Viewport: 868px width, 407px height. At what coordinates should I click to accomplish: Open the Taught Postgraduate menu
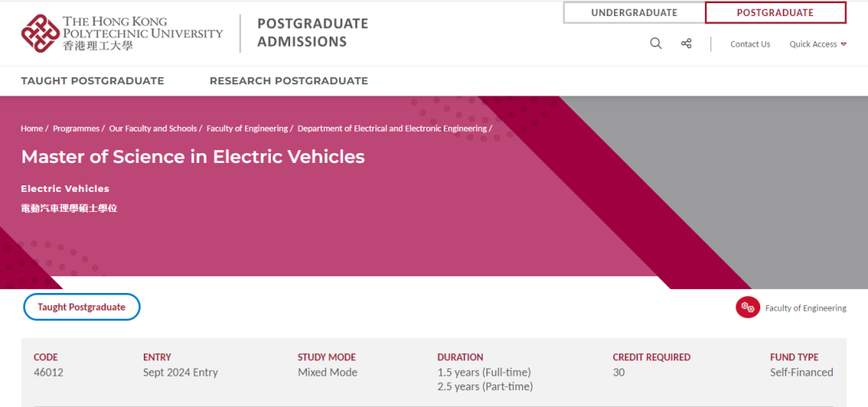[92, 81]
